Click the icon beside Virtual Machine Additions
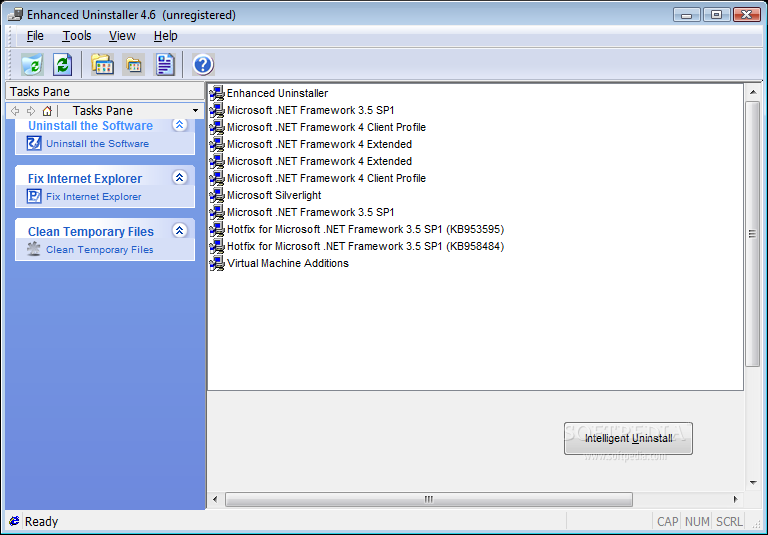Screen dimensions: 768x535 point(217,264)
